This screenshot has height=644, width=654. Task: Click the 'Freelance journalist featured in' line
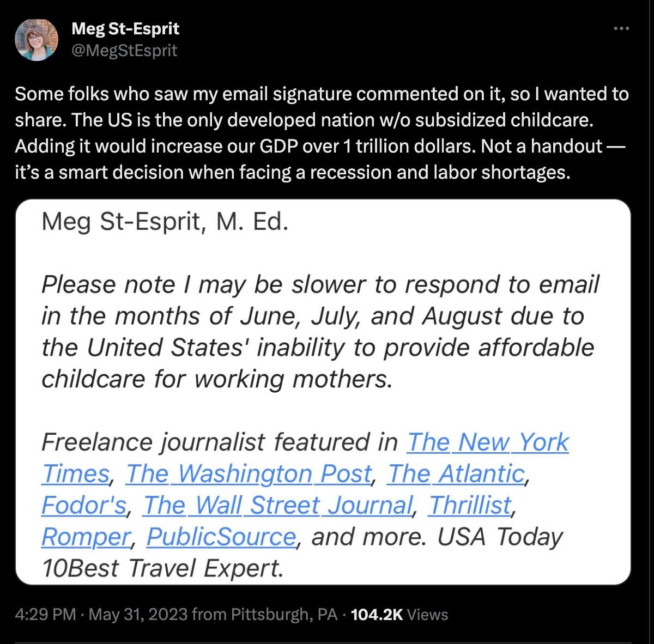click(x=218, y=442)
